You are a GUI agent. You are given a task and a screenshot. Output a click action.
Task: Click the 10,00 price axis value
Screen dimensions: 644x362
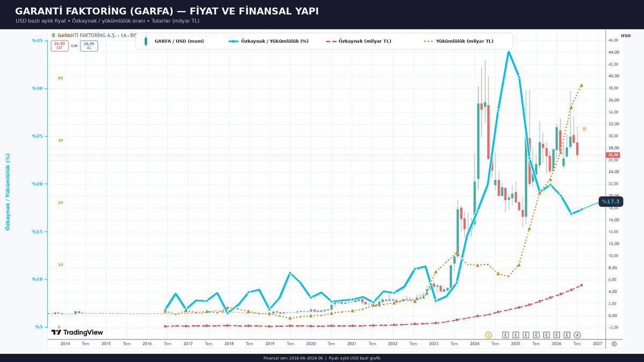(614, 255)
